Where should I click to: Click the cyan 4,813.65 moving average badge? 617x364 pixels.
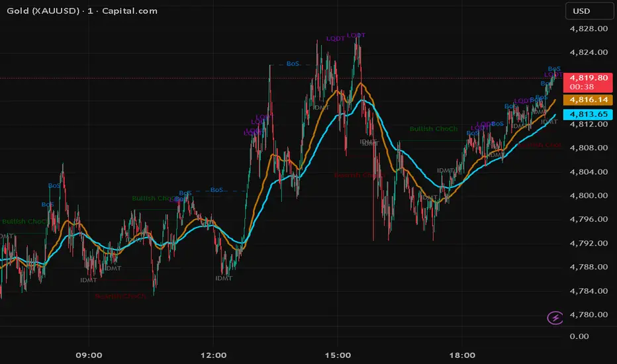coord(588,114)
